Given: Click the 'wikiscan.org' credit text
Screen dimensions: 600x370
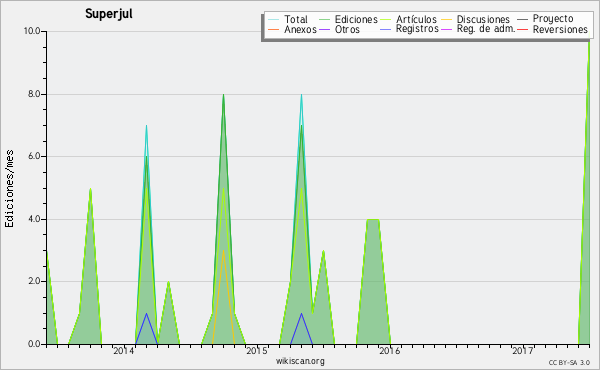Looking at the screenshot, I should pyautogui.click(x=300, y=361).
